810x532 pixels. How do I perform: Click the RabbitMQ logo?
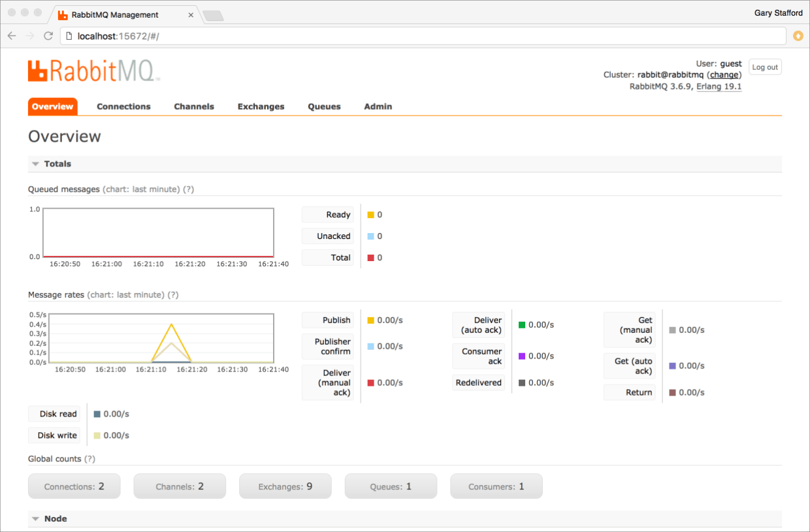coord(94,70)
